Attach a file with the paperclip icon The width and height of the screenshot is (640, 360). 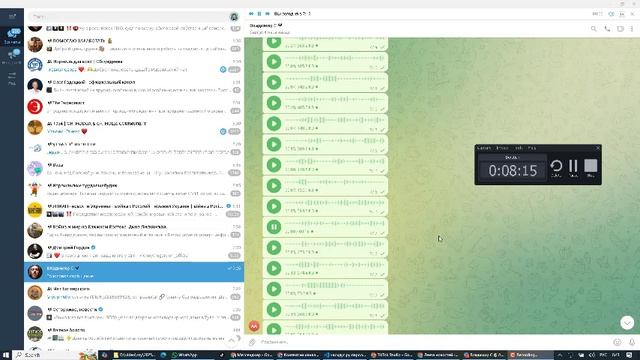pos(252,342)
